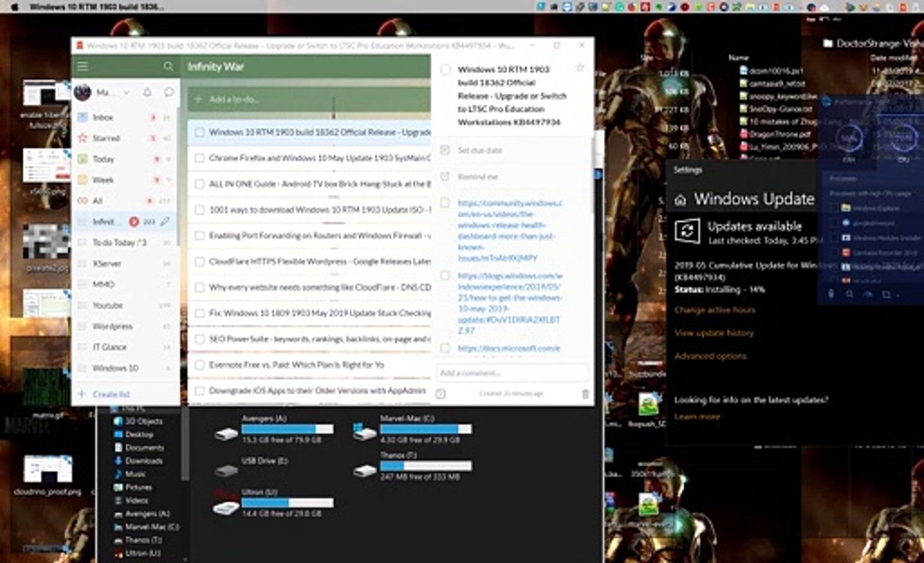The image size is (924, 563).
Task: Select Documents in Explorer navigation tree
Action: pos(145,447)
